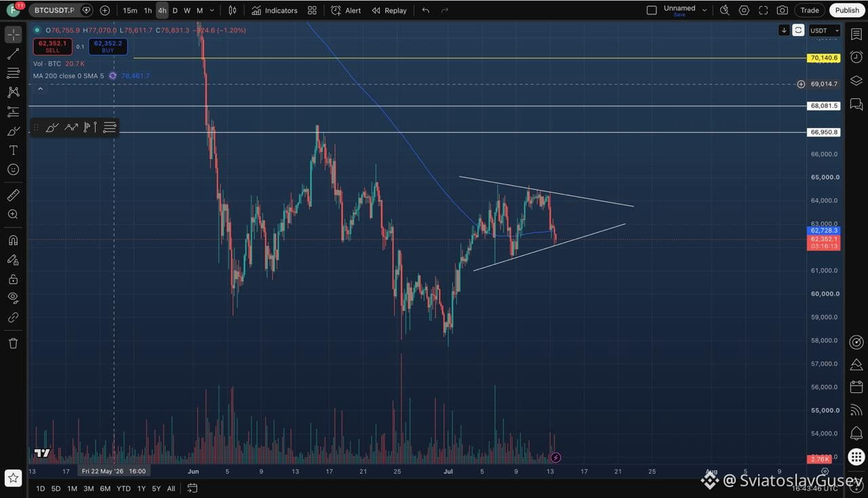
Task: Select the 4h timeframe
Action: pyautogui.click(x=162, y=10)
